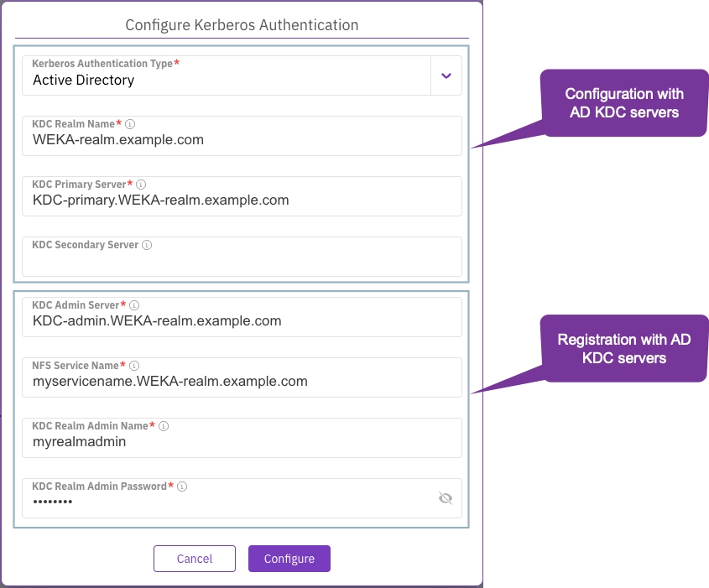The image size is (709, 588).
Task: Toggle password visibility with the eye icon
Action: pos(446,498)
